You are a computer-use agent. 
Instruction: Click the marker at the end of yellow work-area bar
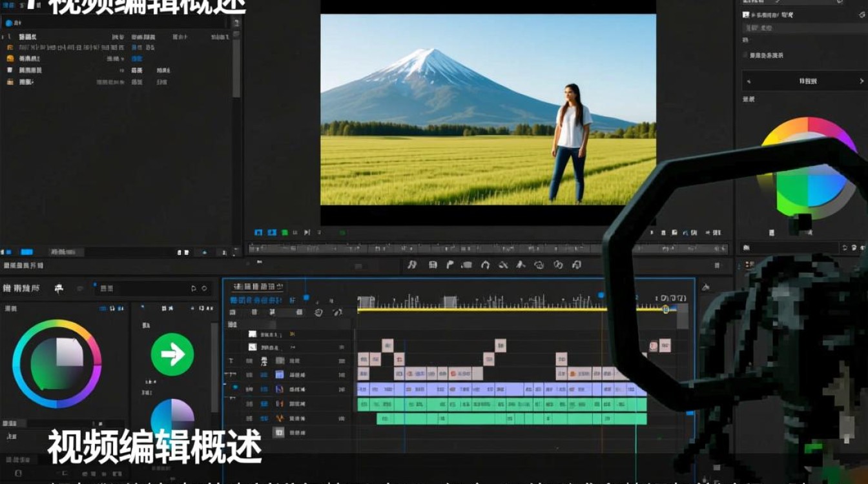point(666,310)
